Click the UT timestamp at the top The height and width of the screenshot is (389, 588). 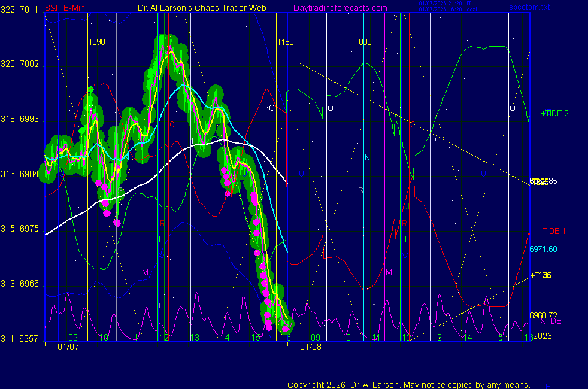[448, 4]
